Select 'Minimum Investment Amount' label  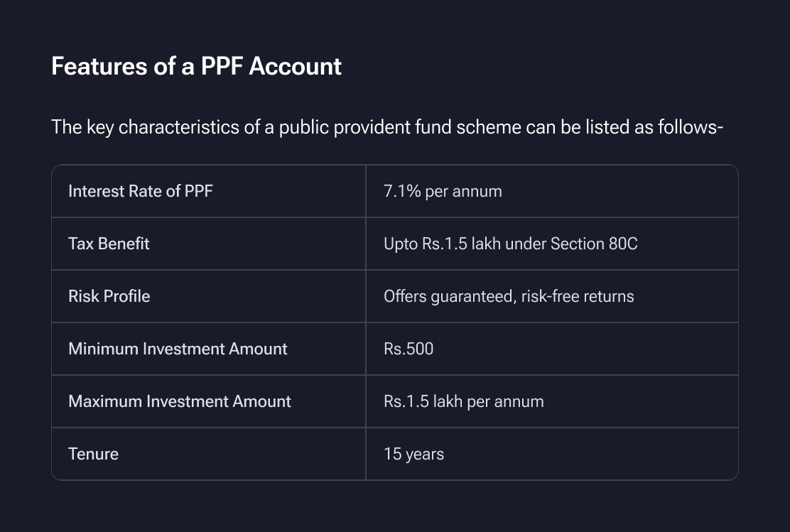tap(178, 349)
